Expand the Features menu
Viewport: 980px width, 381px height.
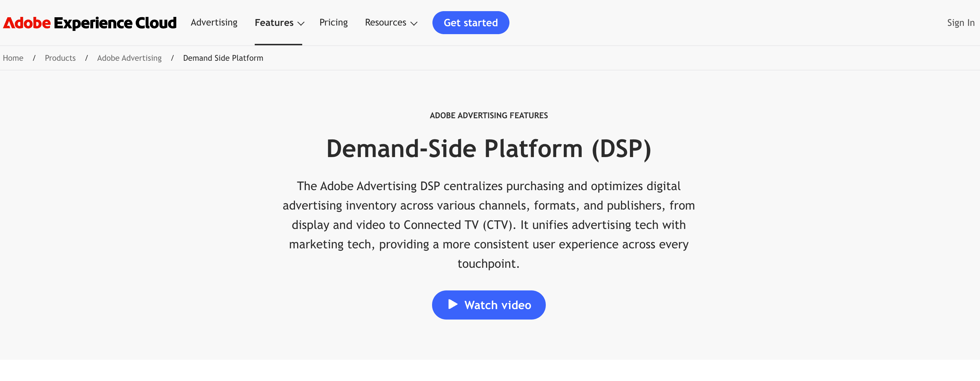(x=274, y=23)
